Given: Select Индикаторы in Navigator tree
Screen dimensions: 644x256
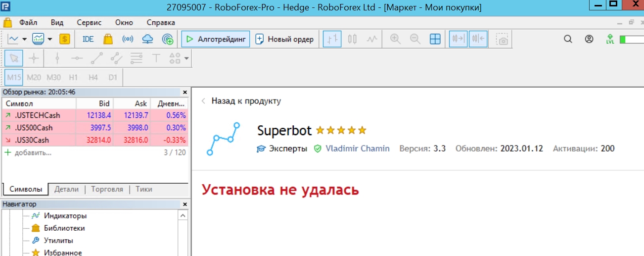Looking at the screenshot, I should pyautogui.click(x=65, y=216).
